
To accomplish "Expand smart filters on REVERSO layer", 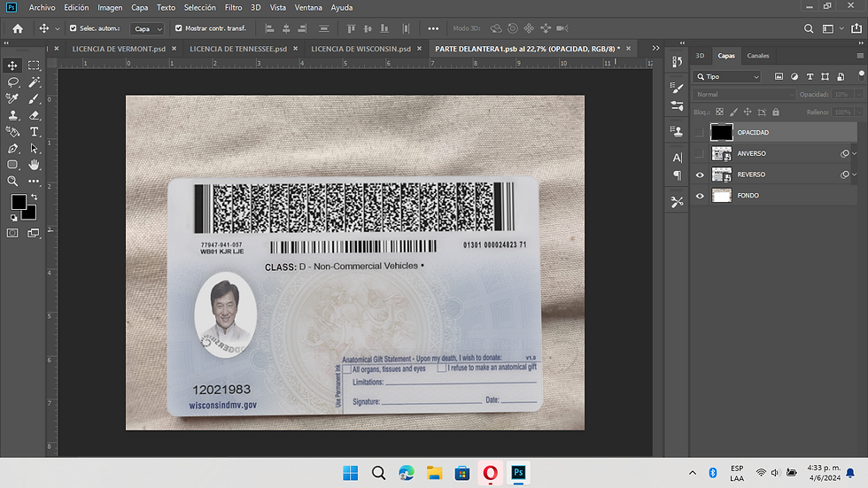I will coord(854,174).
